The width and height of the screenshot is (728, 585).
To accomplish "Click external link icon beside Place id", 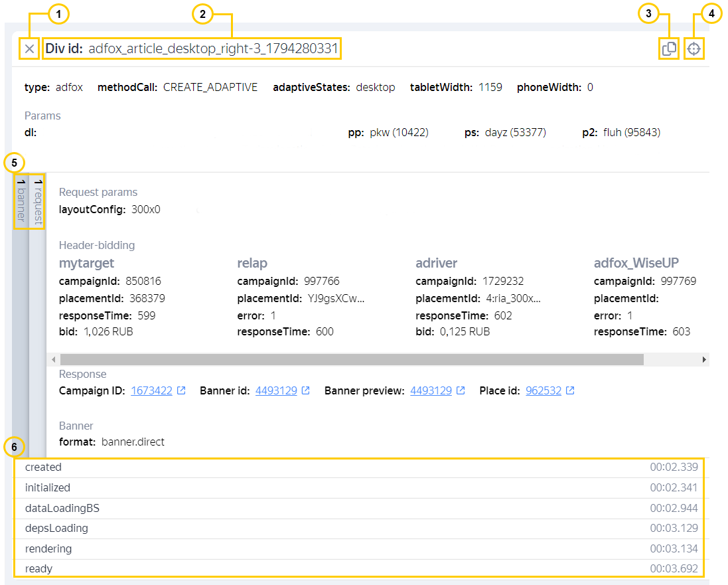I will 570,391.
